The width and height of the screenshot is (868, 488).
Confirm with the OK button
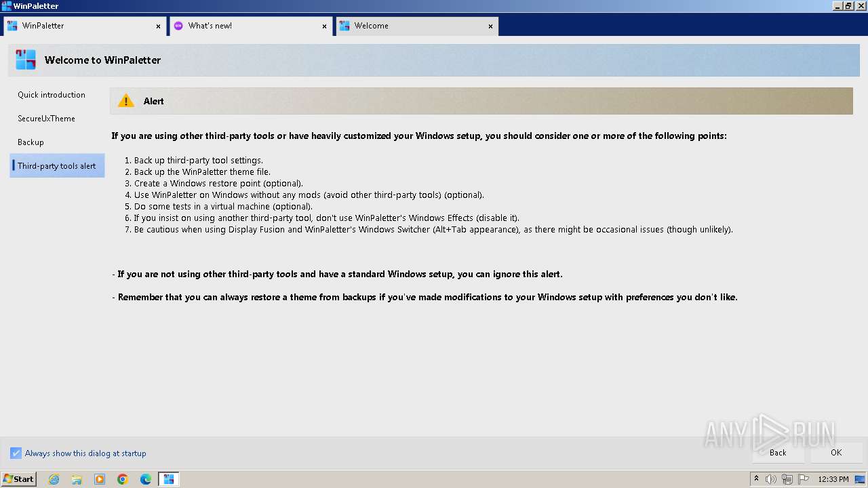click(x=836, y=453)
